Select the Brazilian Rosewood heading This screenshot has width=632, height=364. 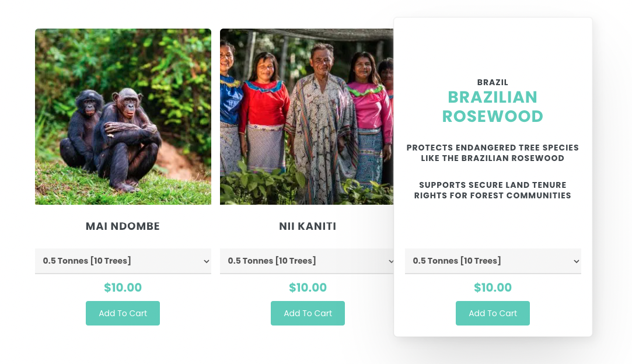(493, 107)
